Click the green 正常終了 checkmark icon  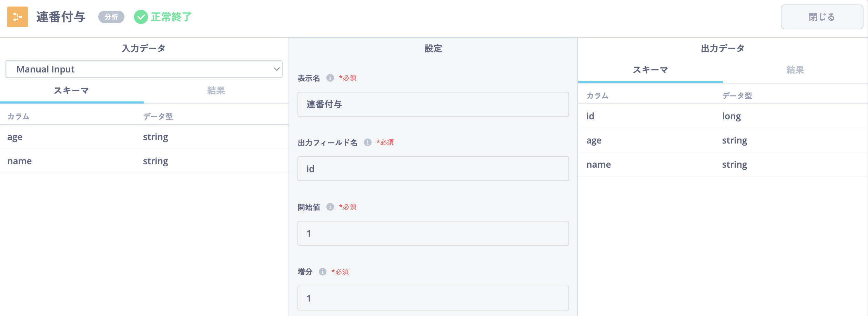(x=141, y=17)
